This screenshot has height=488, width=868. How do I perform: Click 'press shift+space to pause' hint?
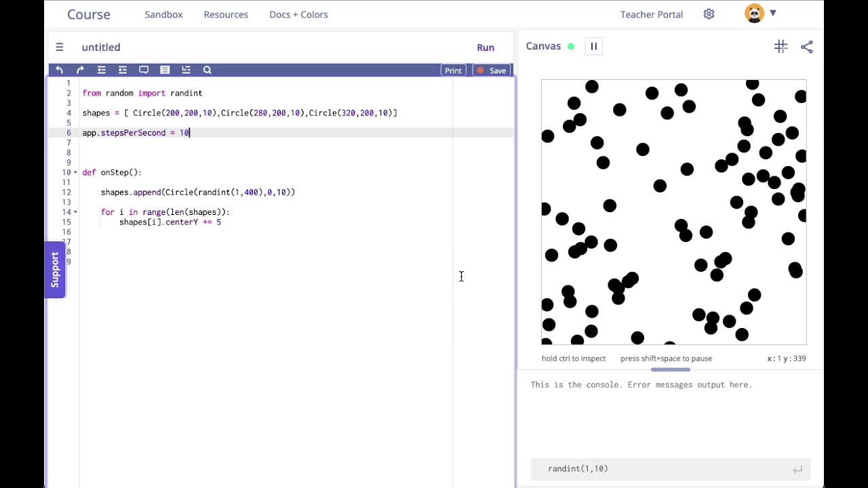pos(666,359)
